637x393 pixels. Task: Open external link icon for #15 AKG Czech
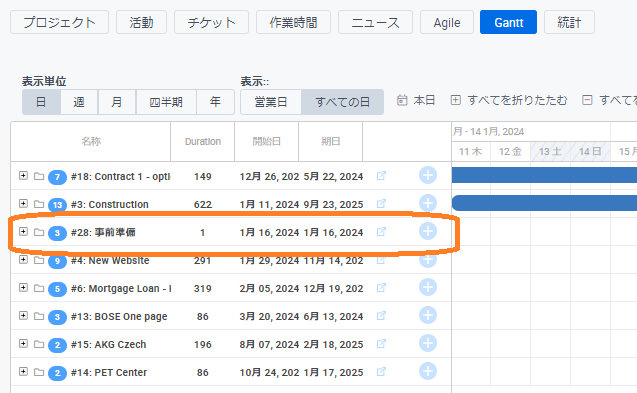(381, 344)
